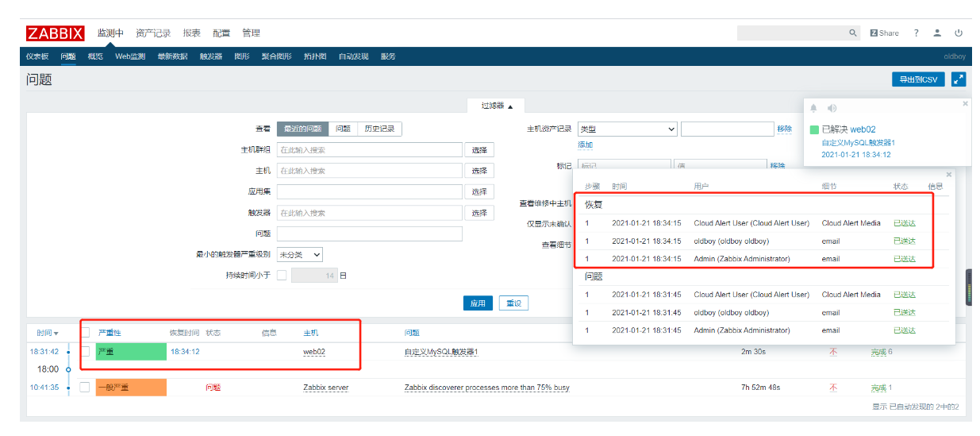Go to the 自动发现 submenu

(354, 56)
